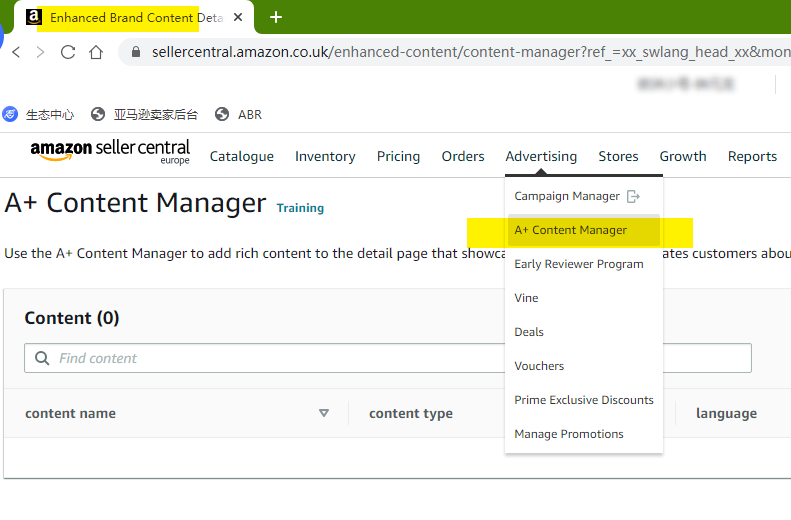Select Campaign Manager from dropdown
791x520 pixels.
click(567, 196)
